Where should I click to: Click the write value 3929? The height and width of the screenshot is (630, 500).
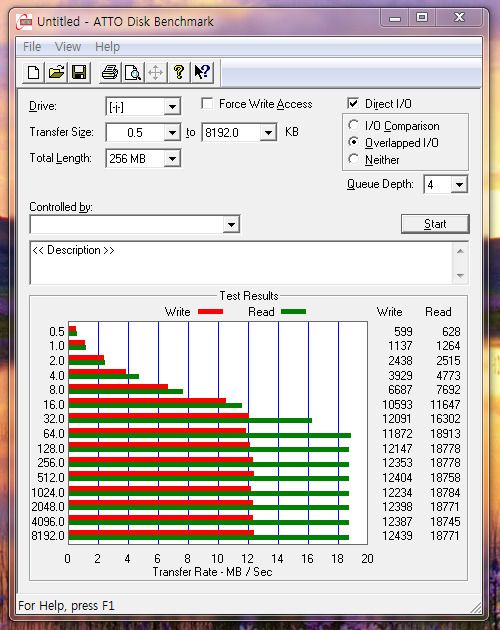(x=400, y=375)
